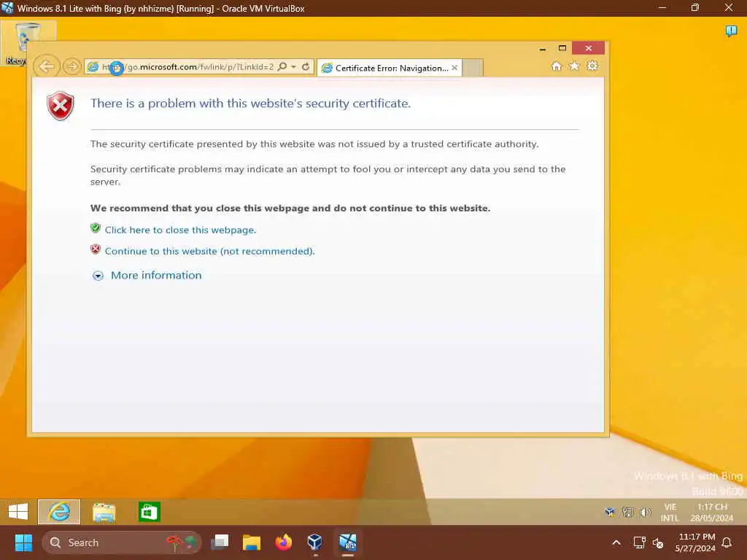Screen dimensions: 747x560
Task: Click VIE INTL language indicator
Action: click(670, 513)
